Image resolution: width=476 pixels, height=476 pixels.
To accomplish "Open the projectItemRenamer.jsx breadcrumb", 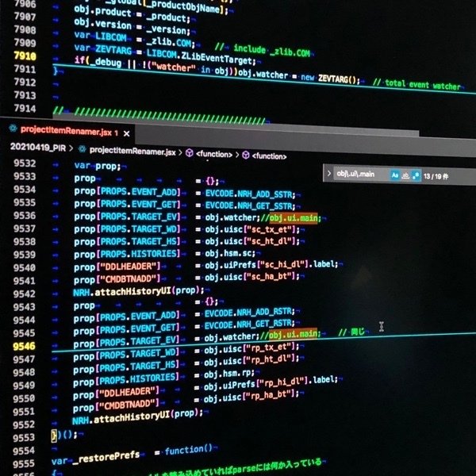I will point(132,151).
